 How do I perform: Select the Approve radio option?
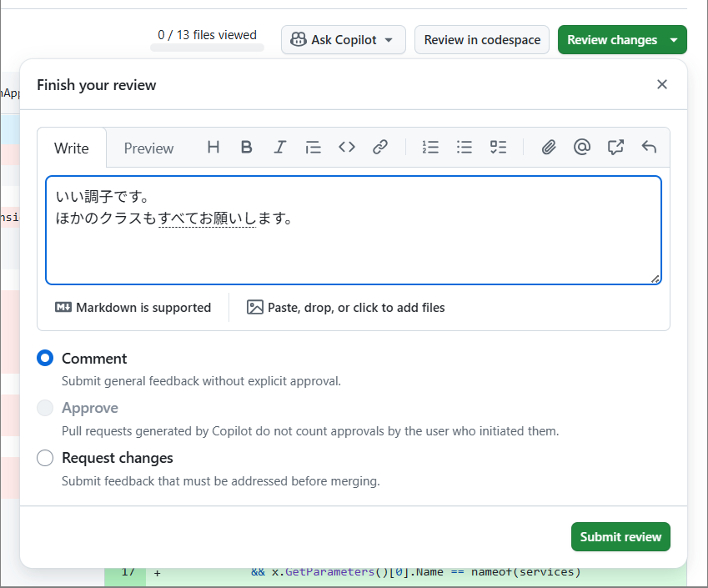click(x=45, y=408)
